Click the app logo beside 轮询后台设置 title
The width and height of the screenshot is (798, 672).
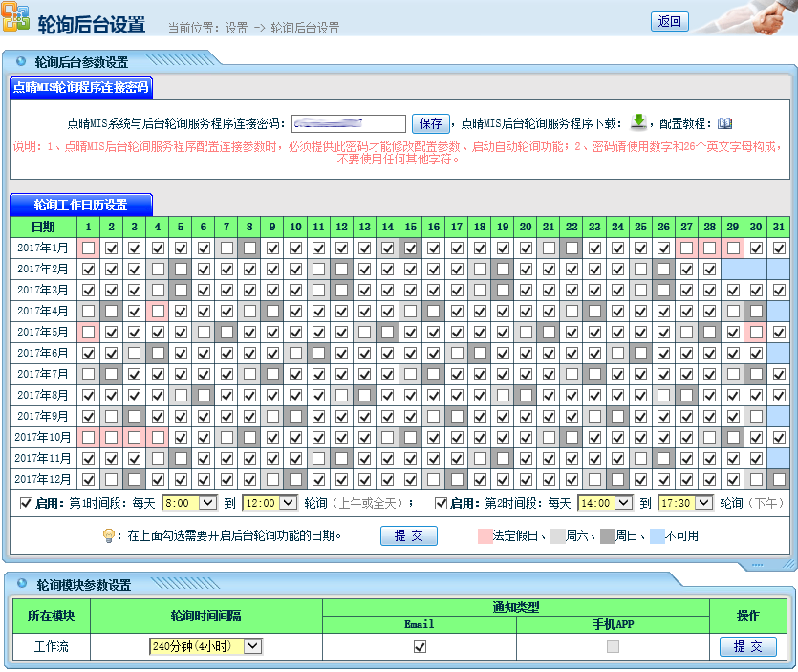tap(16, 20)
